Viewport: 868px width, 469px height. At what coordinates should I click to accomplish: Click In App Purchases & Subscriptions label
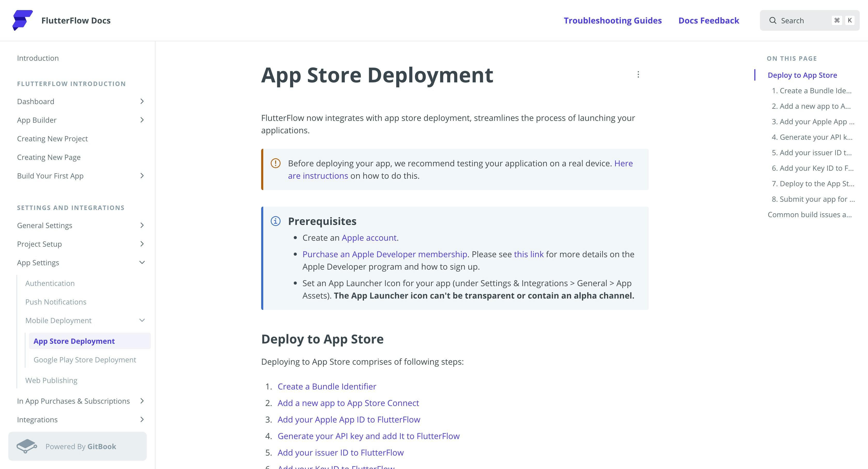tap(73, 401)
